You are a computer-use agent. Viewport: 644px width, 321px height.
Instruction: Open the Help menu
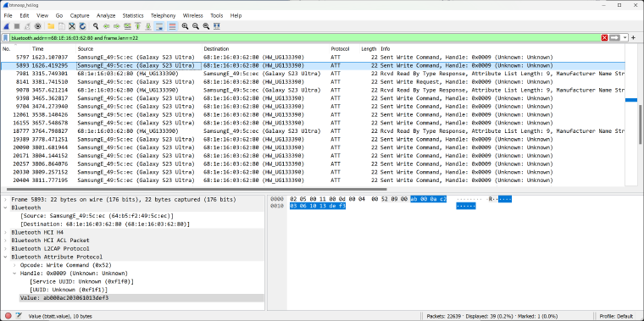pos(236,15)
